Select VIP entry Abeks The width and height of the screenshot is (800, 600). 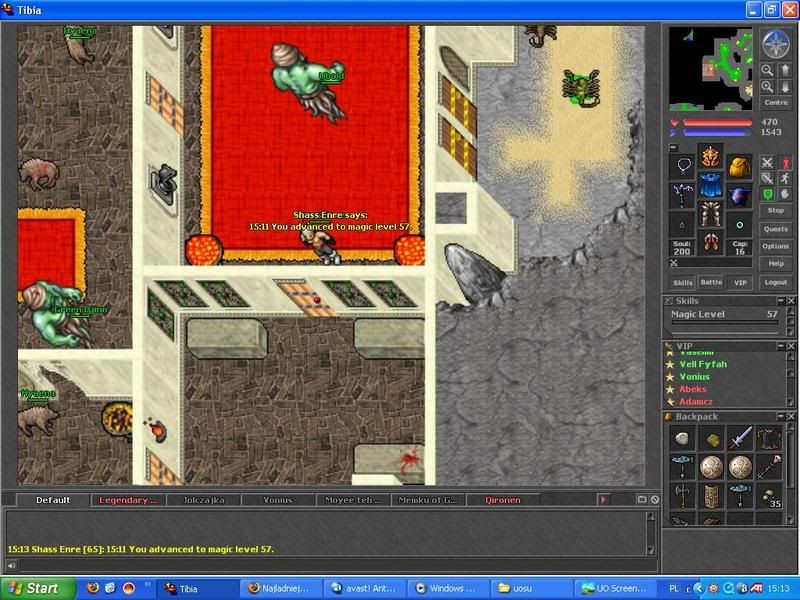(x=692, y=389)
